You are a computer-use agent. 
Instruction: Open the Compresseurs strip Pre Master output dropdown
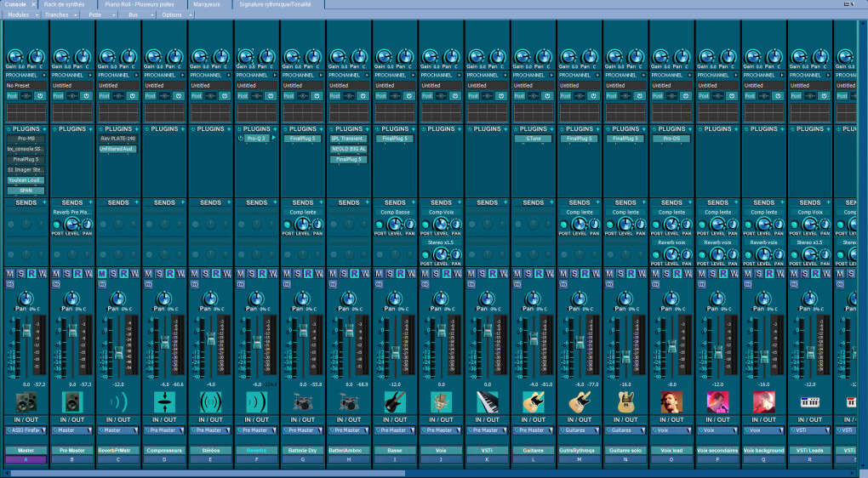pos(164,430)
